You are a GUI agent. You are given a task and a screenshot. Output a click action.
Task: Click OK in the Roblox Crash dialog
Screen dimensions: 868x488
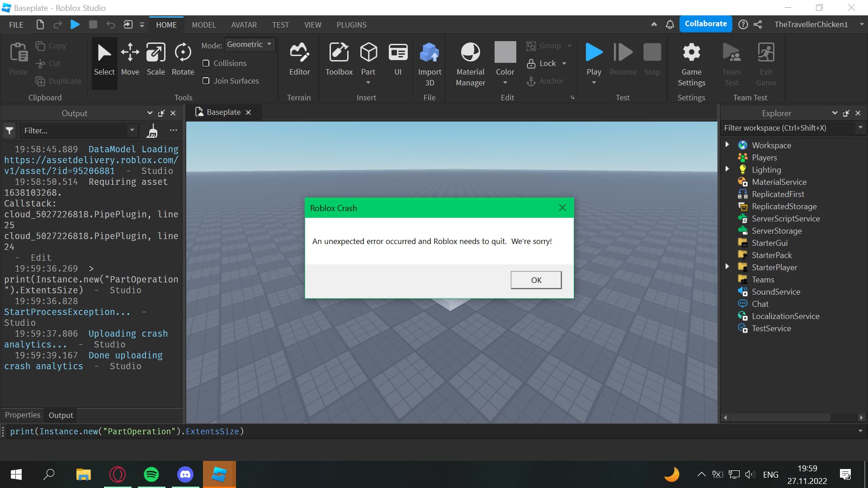click(536, 280)
